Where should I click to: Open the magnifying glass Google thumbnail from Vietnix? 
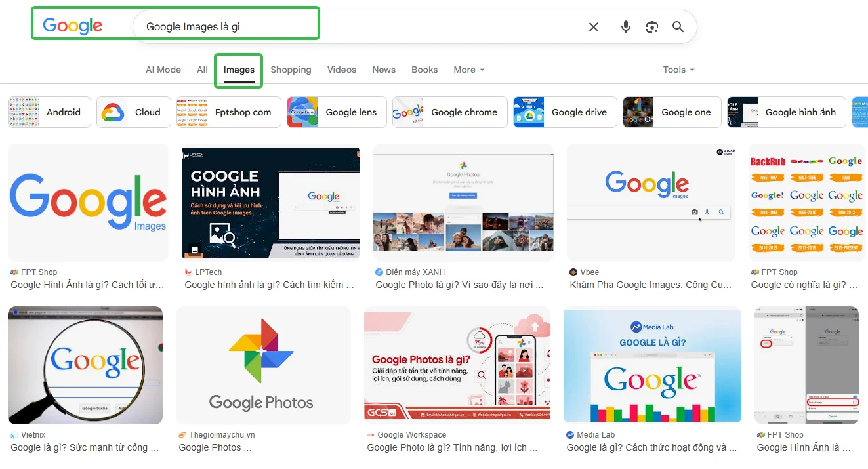[x=85, y=365]
